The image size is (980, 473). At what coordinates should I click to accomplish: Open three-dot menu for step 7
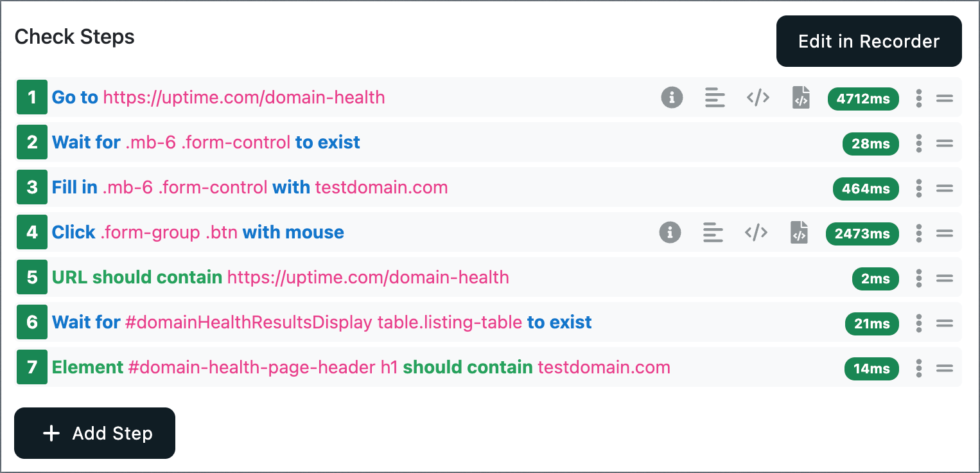[919, 368]
